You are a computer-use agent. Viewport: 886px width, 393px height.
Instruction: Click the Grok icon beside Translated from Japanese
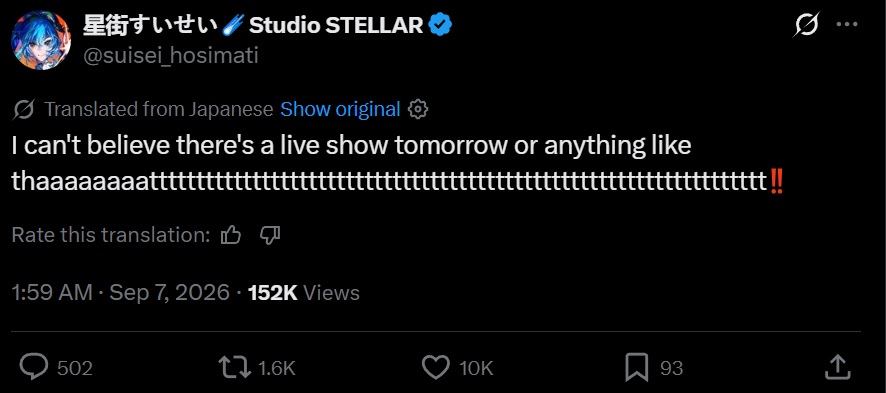click(24, 109)
